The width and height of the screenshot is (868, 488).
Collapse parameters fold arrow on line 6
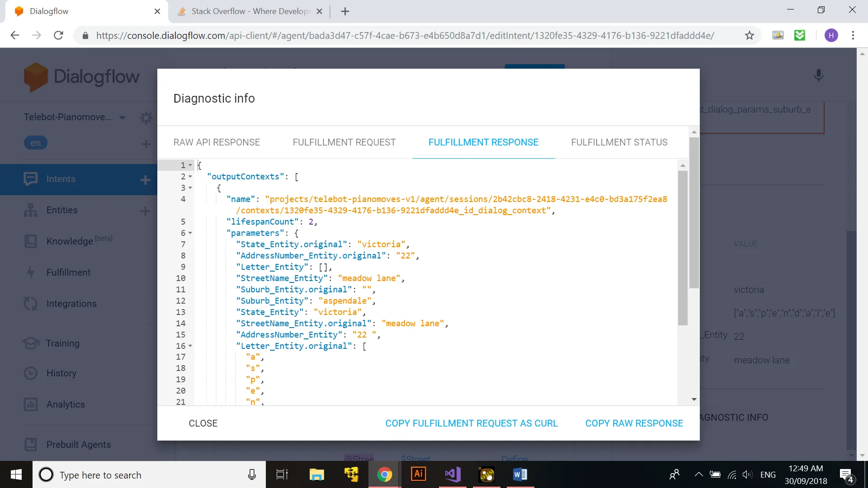click(x=190, y=233)
